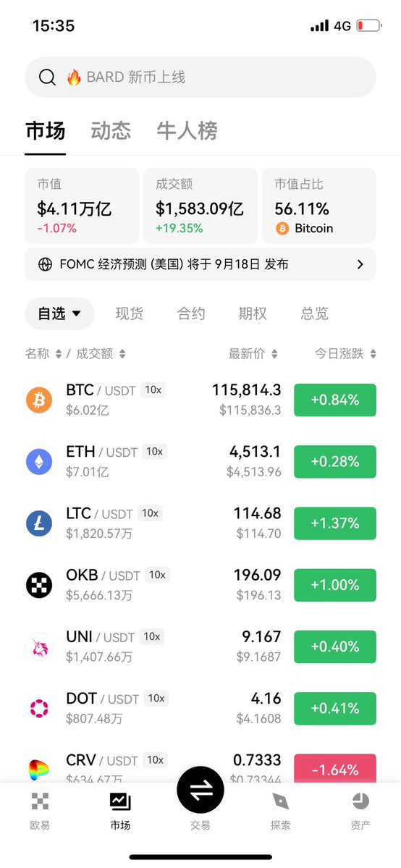
Task: Toggle CRV -1.64% red change badge
Action: tap(335, 768)
